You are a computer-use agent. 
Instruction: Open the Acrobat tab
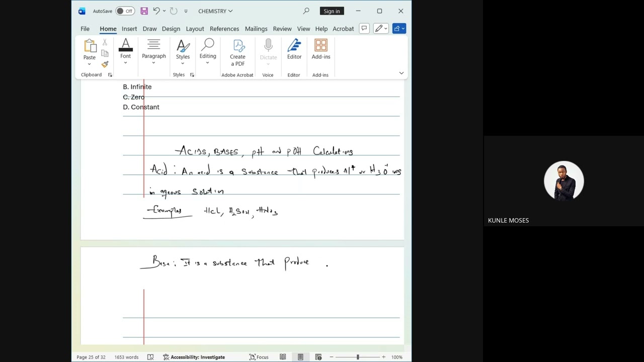point(343,29)
